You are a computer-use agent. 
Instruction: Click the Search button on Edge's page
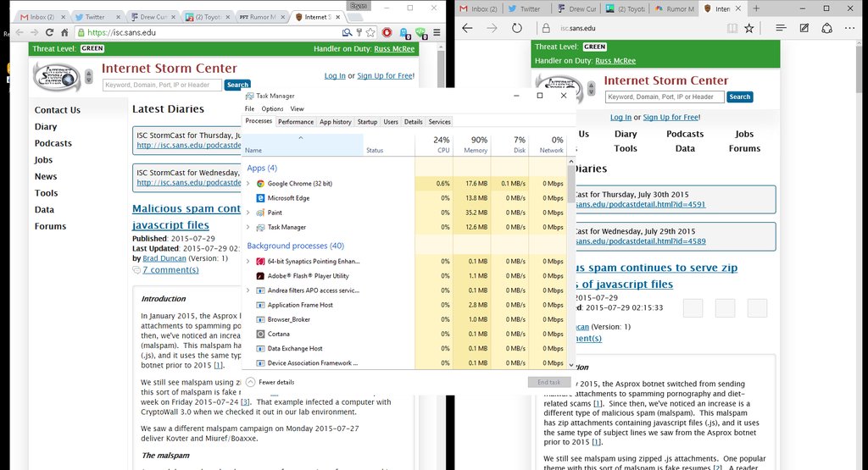pyautogui.click(x=739, y=97)
